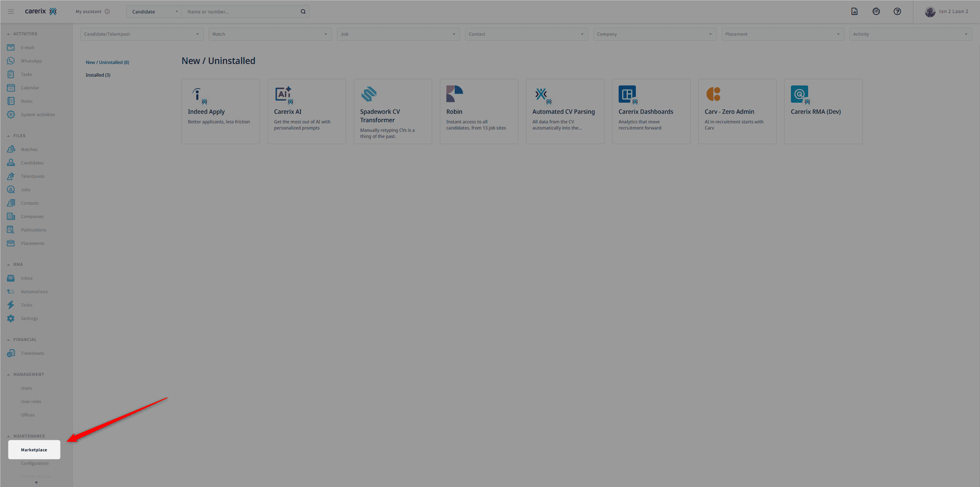Open the report document icon in header

[854, 11]
